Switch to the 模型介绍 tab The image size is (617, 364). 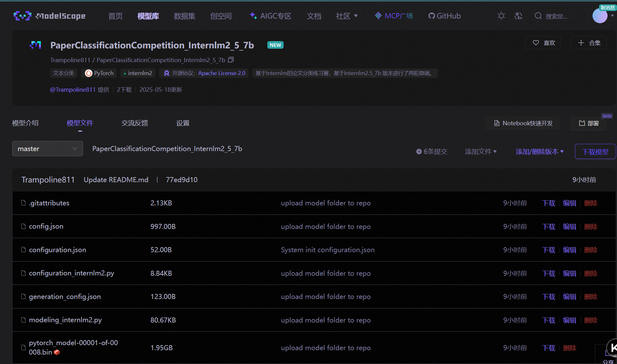(x=25, y=123)
